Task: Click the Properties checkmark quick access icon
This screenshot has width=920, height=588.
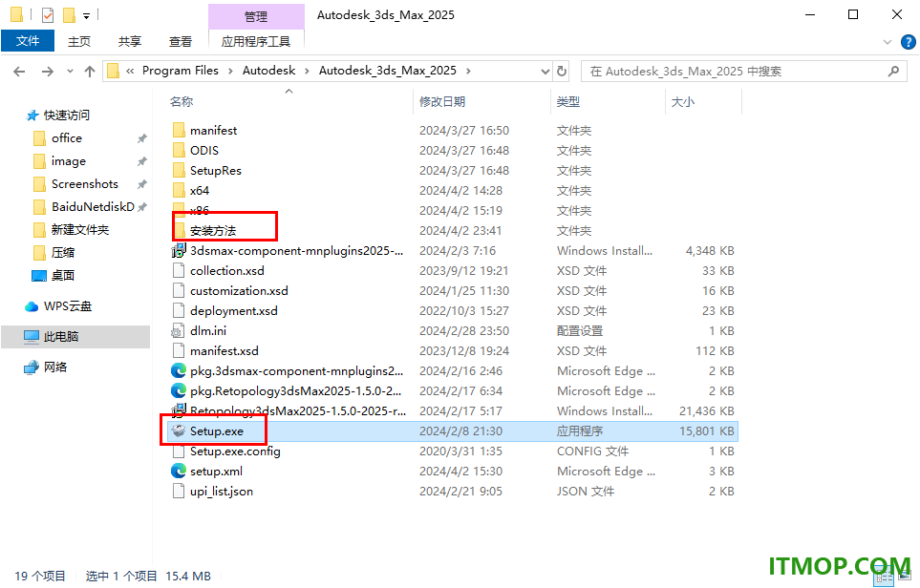Action: tap(48, 14)
